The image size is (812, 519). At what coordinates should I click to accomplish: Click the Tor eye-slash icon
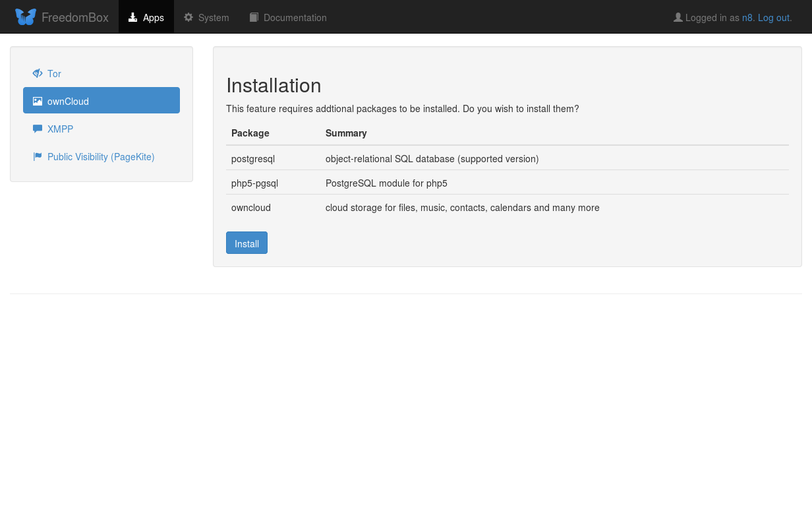pyautogui.click(x=38, y=74)
